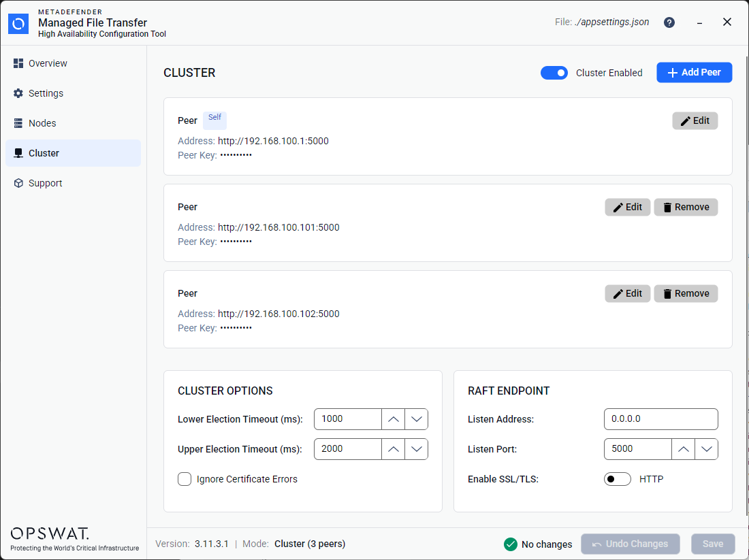
Task: Open help via question mark icon
Action: pos(669,22)
